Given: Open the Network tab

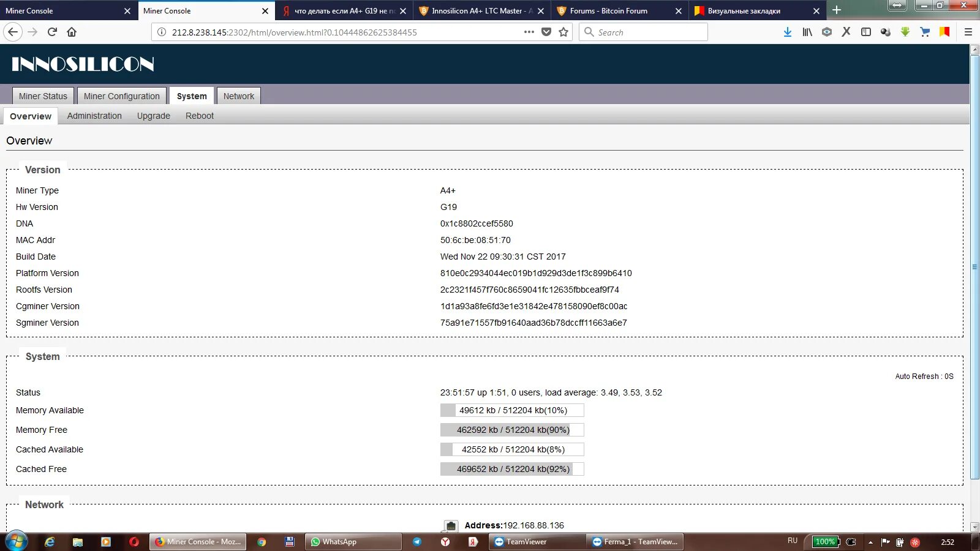Looking at the screenshot, I should [x=239, y=96].
